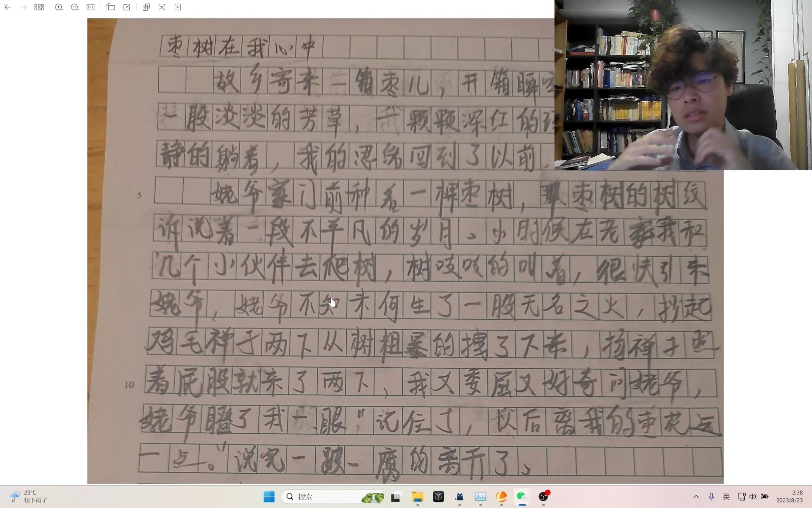Open File Explorer from taskbar
812x508 pixels.
click(417, 497)
